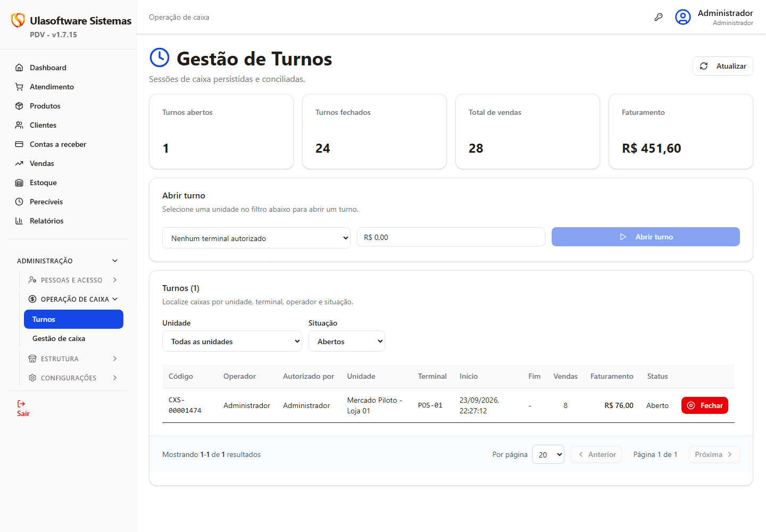The image size is (766, 532).
Task: Open the Relatórios menu entry
Action: (68, 221)
